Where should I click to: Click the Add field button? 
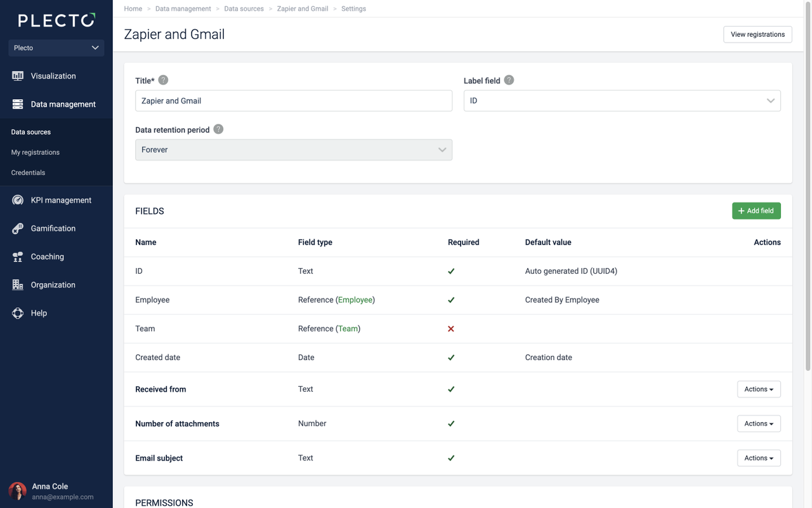point(756,211)
